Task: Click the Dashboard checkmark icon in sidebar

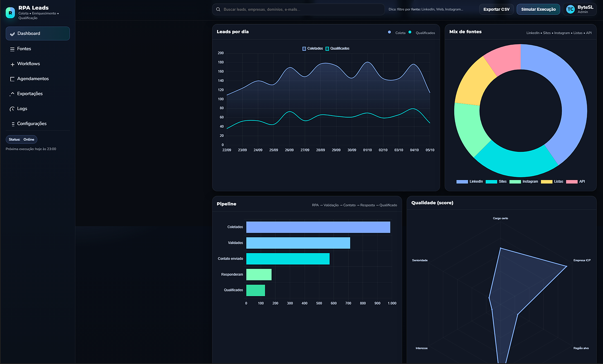Action: coord(12,34)
